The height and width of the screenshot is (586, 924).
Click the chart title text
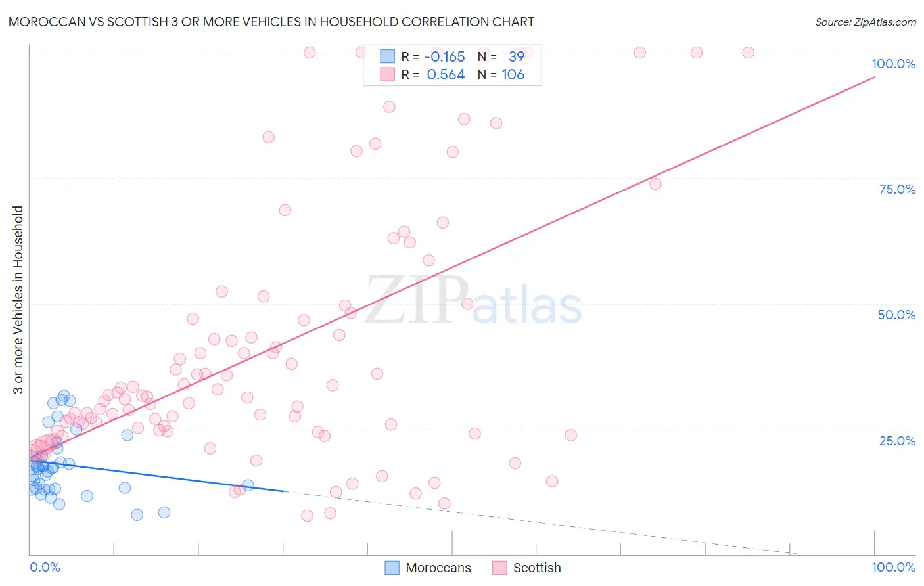(271, 22)
